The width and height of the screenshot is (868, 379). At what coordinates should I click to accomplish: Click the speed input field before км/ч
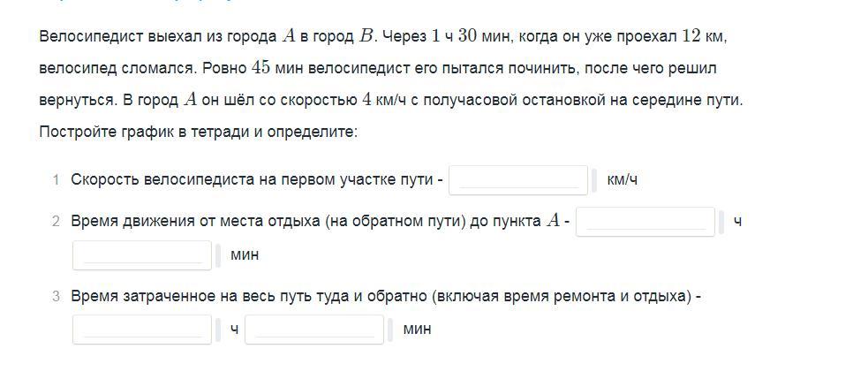(x=518, y=179)
